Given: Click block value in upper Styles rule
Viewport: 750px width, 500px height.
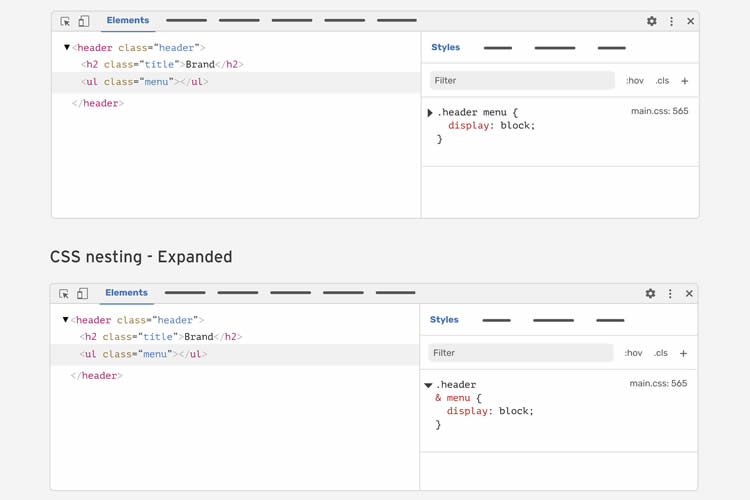Looking at the screenshot, I should 515,125.
